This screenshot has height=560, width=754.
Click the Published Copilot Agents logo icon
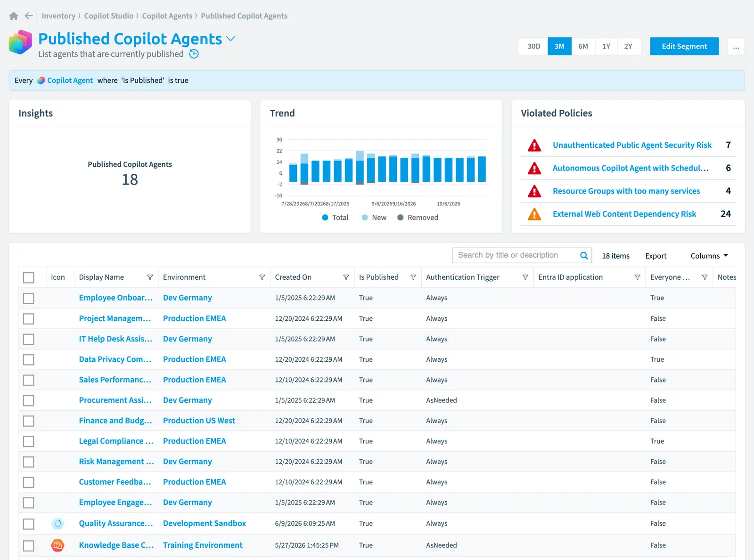[x=21, y=42]
